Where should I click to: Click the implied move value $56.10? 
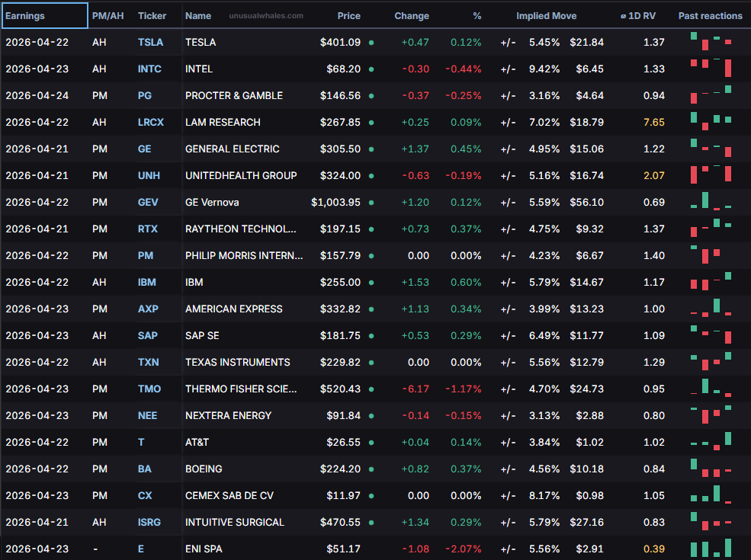[x=587, y=203]
